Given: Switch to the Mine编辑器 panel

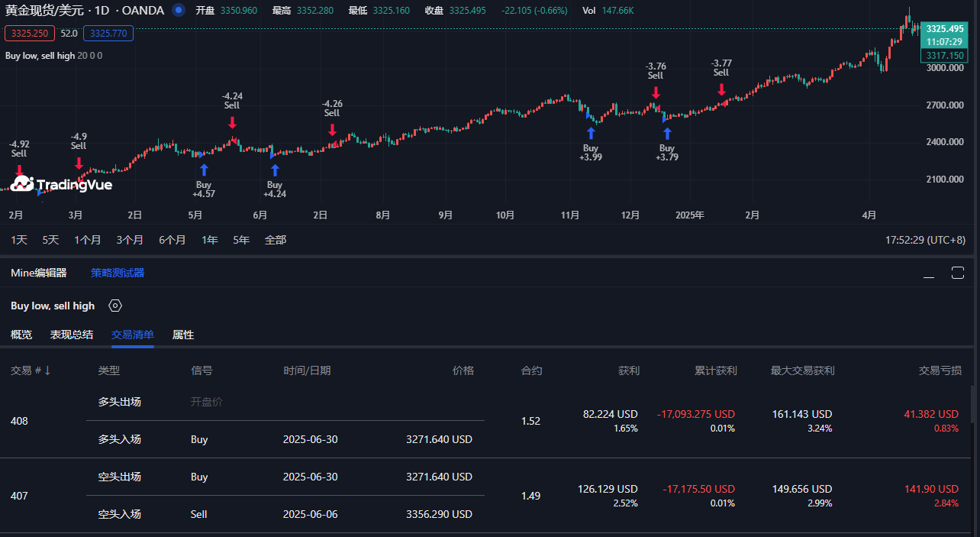Looking at the screenshot, I should 39,273.
